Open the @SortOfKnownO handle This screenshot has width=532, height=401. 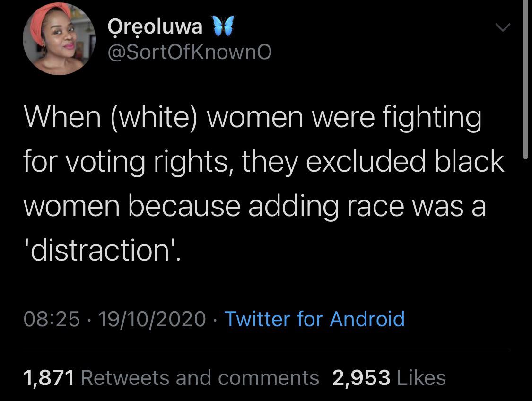[190, 52]
